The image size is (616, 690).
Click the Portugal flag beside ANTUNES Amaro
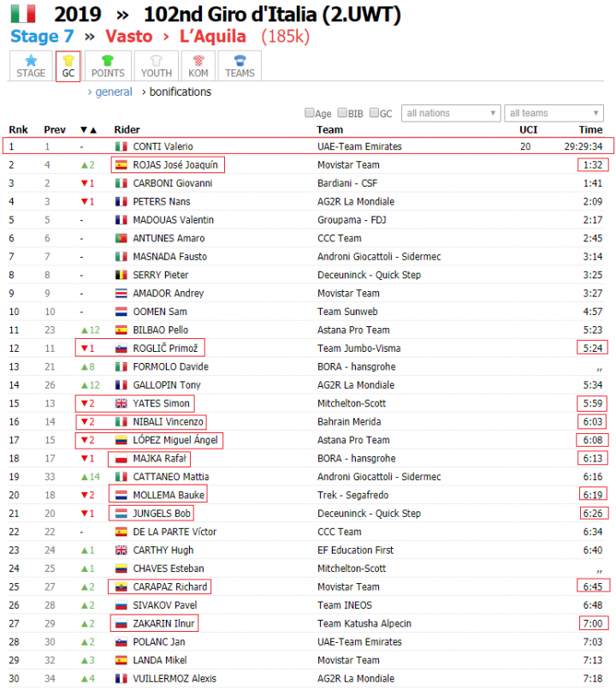121,238
